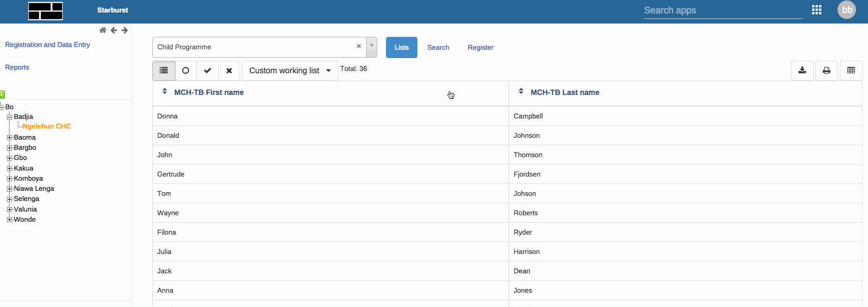Screen dimensions: 868x307
Task: Expand the Baoma tree node
Action: pos(9,137)
